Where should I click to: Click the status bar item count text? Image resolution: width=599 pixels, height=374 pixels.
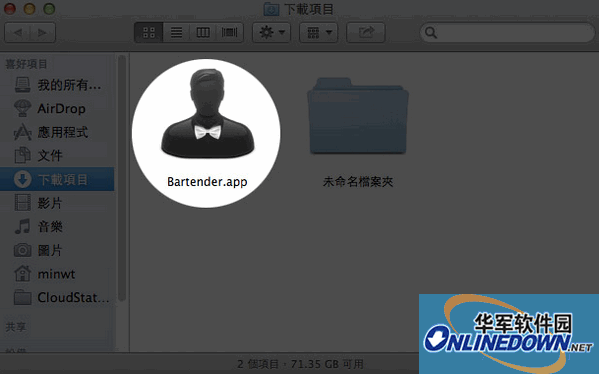(300, 363)
